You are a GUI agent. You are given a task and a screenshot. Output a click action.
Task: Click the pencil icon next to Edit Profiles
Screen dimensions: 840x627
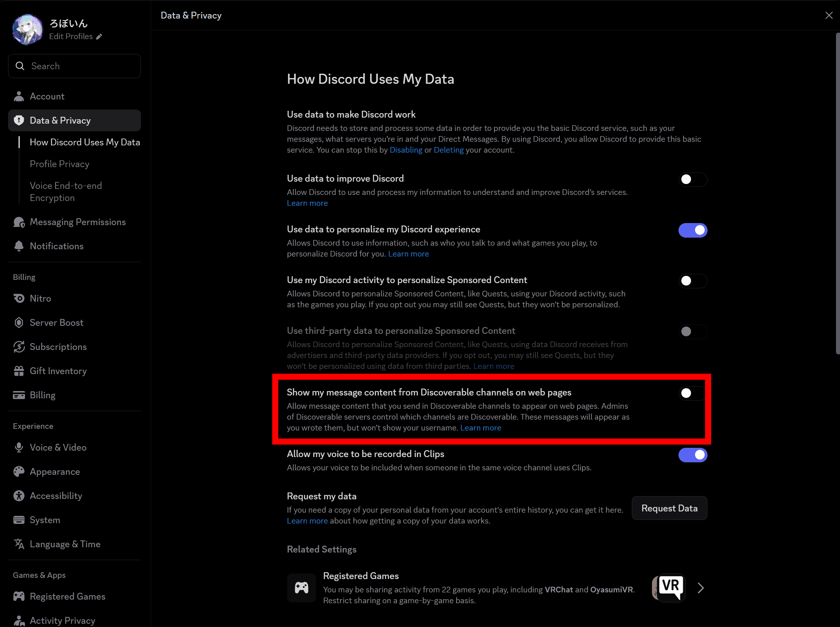tap(99, 37)
